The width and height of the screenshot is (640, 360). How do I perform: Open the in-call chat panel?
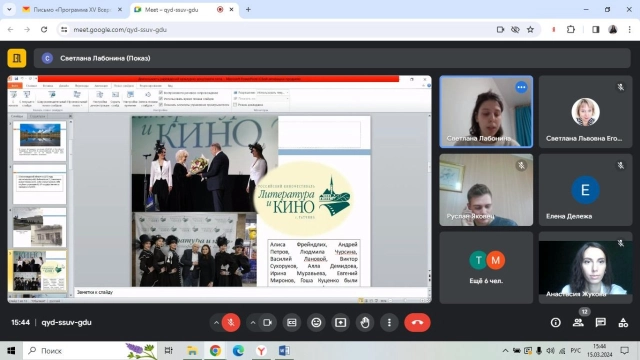coord(600,322)
